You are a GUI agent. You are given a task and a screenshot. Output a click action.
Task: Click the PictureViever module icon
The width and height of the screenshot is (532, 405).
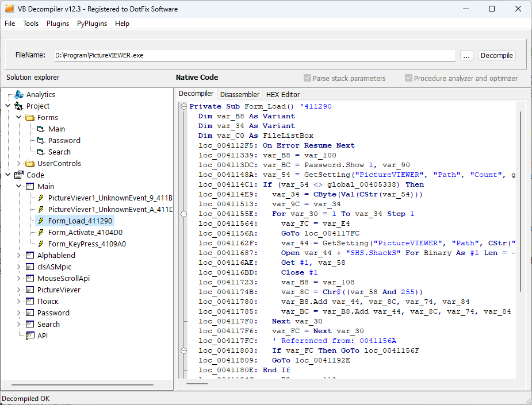pyautogui.click(x=30, y=290)
